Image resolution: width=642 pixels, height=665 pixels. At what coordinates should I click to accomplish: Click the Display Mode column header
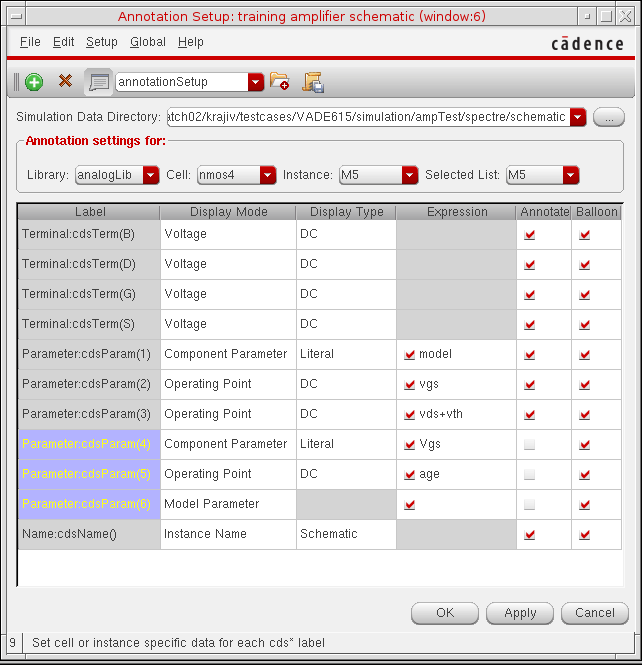click(x=228, y=212)
